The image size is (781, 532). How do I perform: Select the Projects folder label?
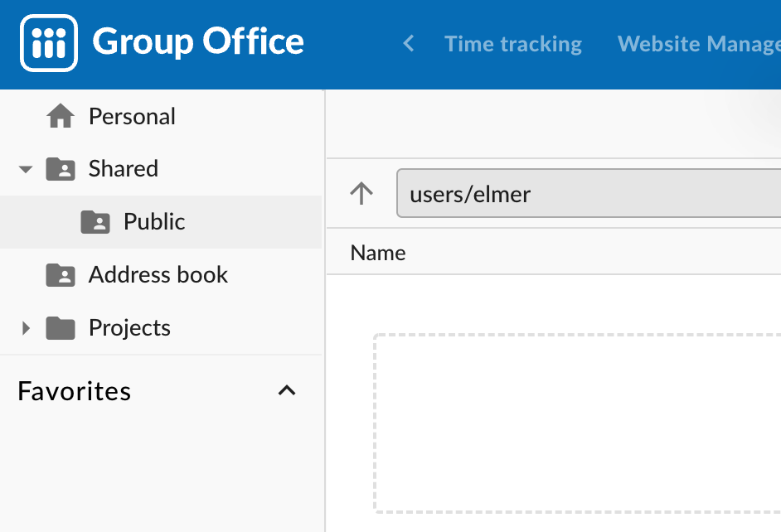click(x=129, y=328)
